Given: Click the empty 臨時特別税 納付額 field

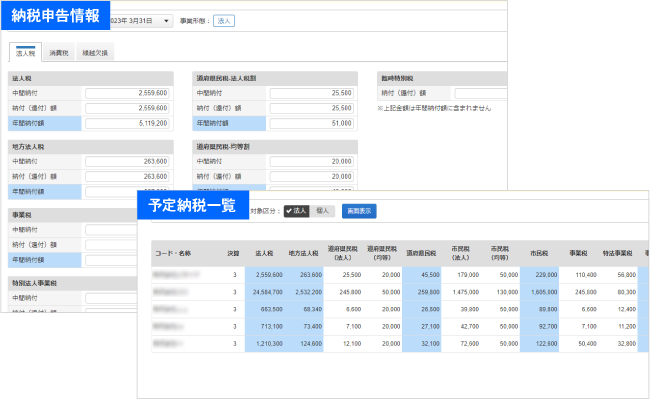Looking at the screenshot, I should point(481,93).
